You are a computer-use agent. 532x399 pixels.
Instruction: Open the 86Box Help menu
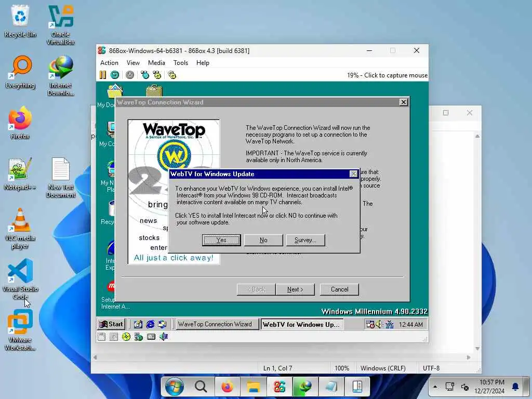(x=203, y=63)
